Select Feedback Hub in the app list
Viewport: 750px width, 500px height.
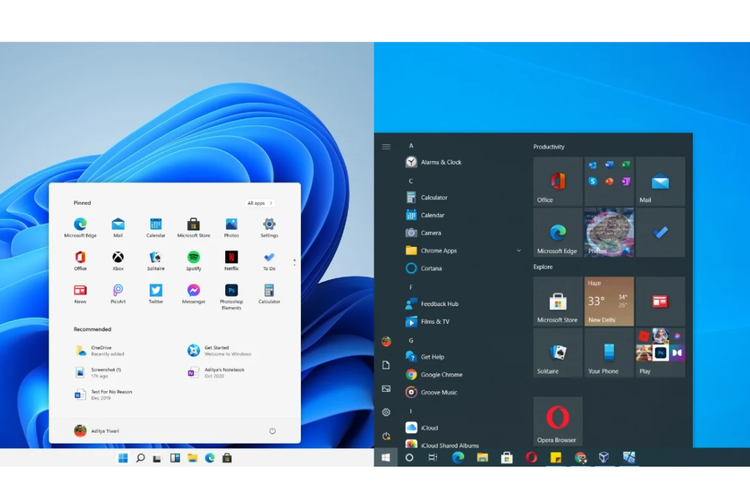[438, 304]
